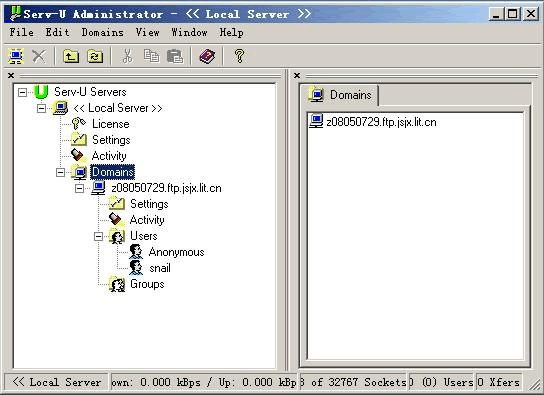Collapse the Users tree node
544x395 pixels.
coord(99,236)
